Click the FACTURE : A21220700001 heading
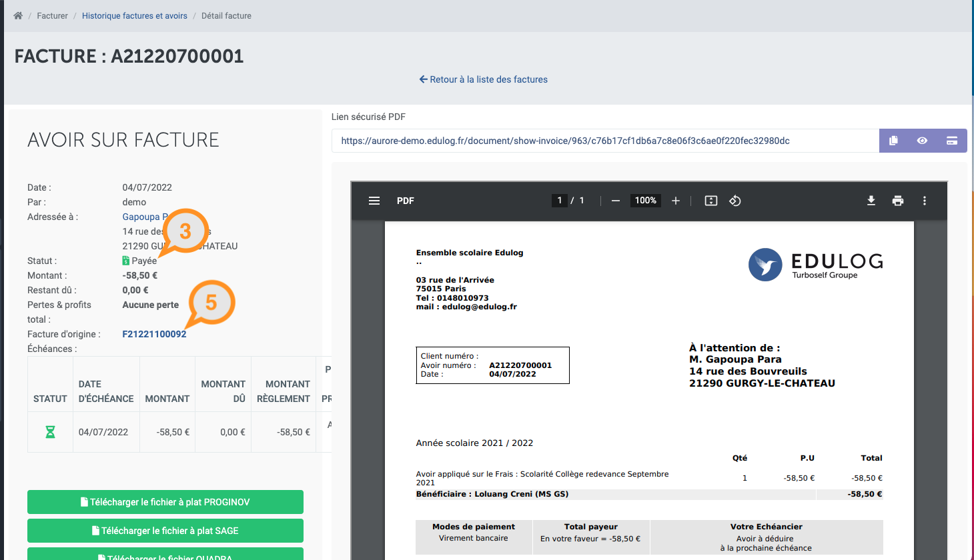 click(x=129, y=56)
